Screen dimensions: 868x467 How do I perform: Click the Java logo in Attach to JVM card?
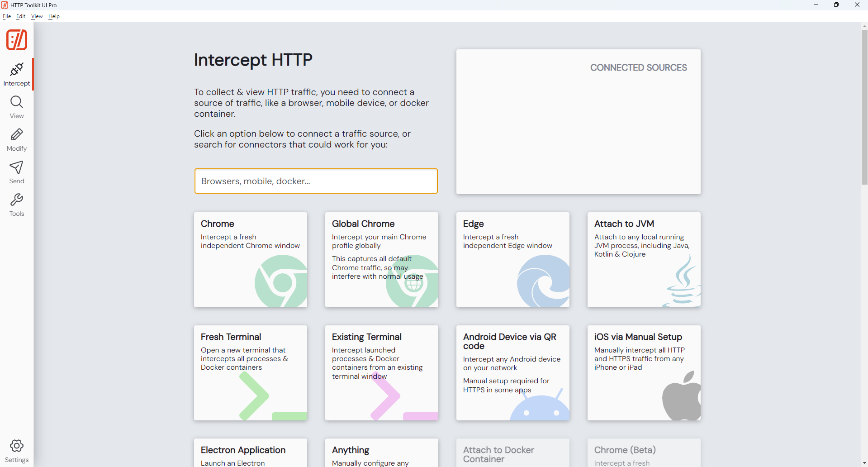(x=682, y=281)
